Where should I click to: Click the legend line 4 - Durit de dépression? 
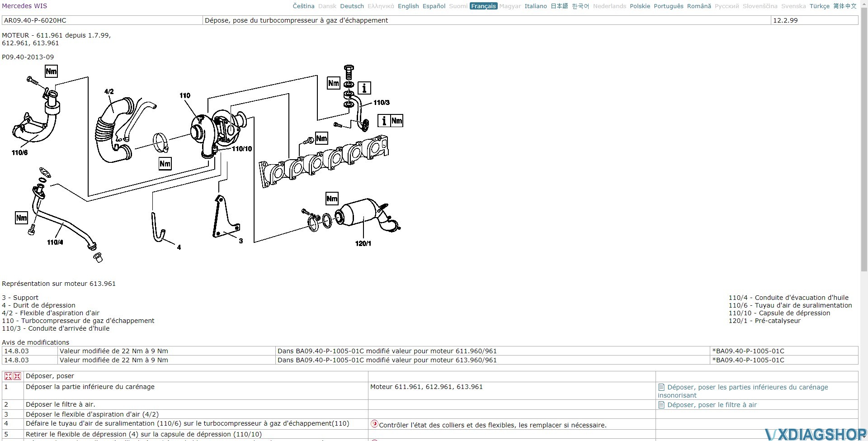(38, 305)
